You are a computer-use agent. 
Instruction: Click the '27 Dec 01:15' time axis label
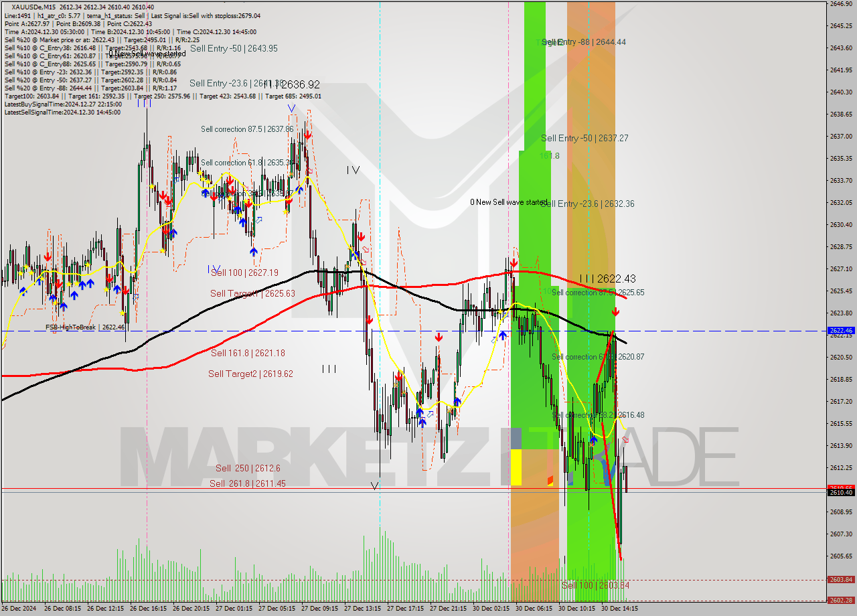[234, 609]
